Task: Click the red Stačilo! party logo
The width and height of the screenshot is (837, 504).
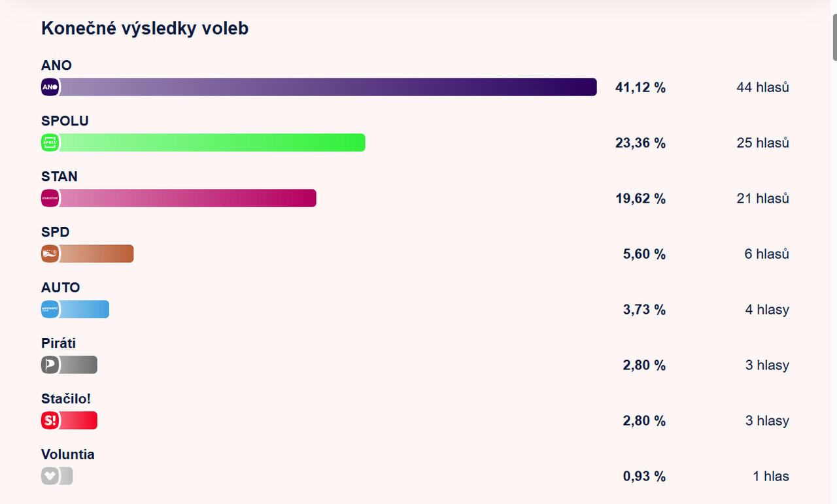Action: click(50, 420)
